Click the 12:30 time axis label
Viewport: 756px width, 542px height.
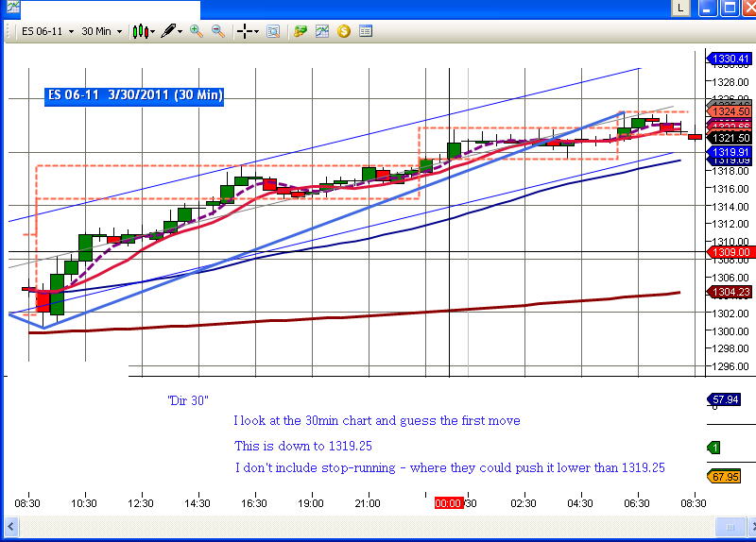[x=141, y=503]
